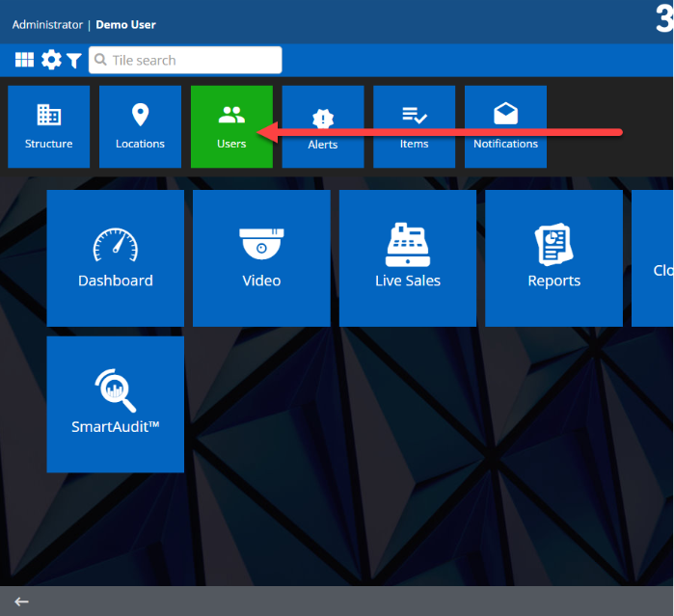
Task: Click the magnifier icon in Tile search
Action: [99, 60]
